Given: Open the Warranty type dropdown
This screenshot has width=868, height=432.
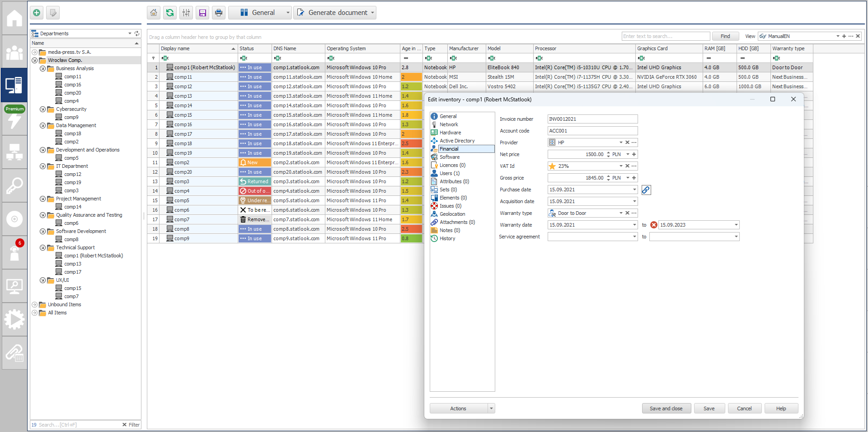Looking at the screenshot, I should (x=621, y=213).
